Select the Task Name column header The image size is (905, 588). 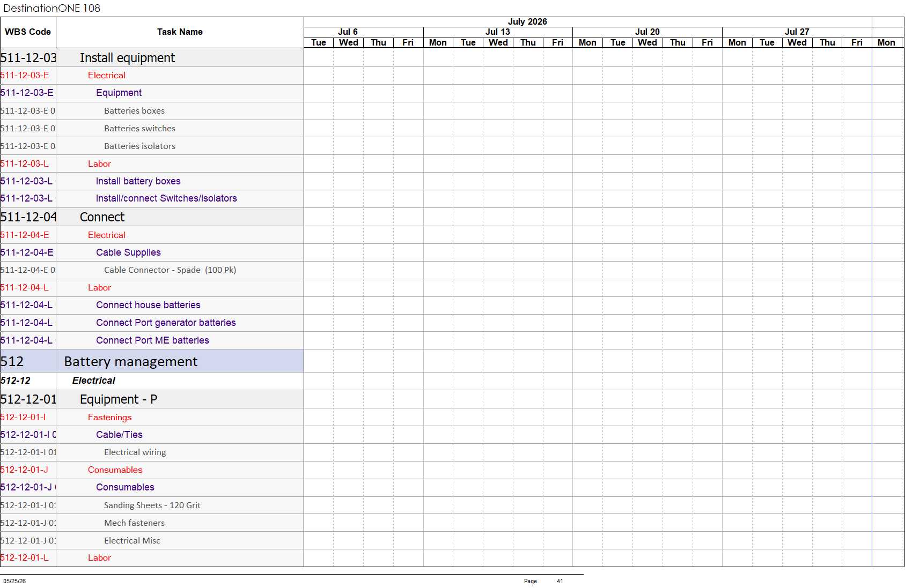click(180, 32)
